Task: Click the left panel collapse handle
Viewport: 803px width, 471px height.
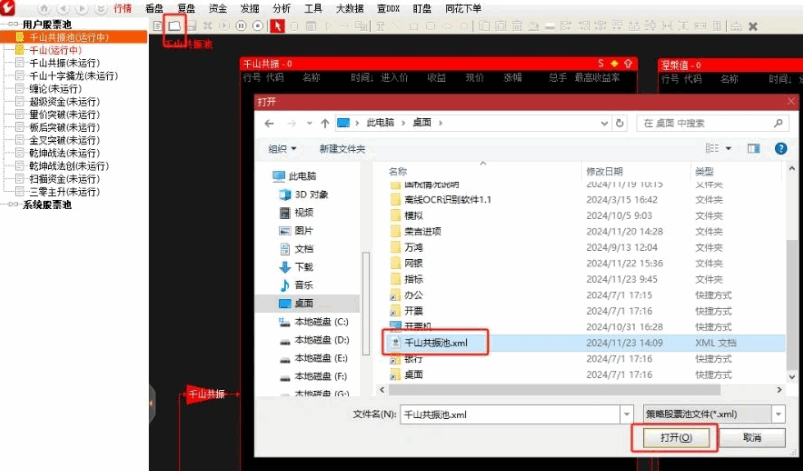Action: [x=152, y=403]
